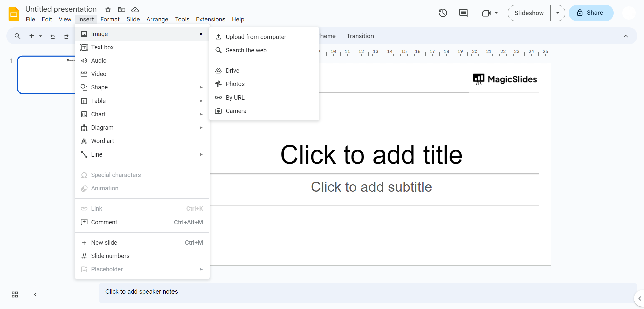Click the move to folder icon
Screen dimensions: 644x309
(x=122, y=10)
